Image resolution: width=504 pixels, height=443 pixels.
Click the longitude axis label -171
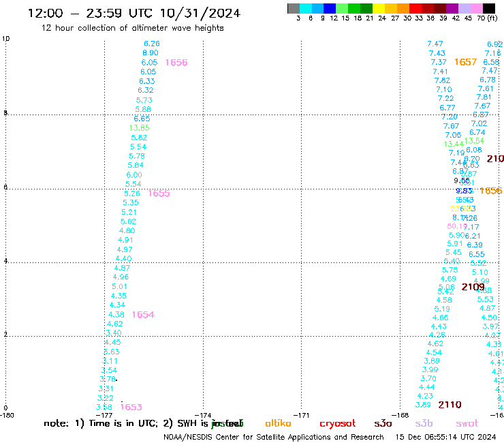302,415
